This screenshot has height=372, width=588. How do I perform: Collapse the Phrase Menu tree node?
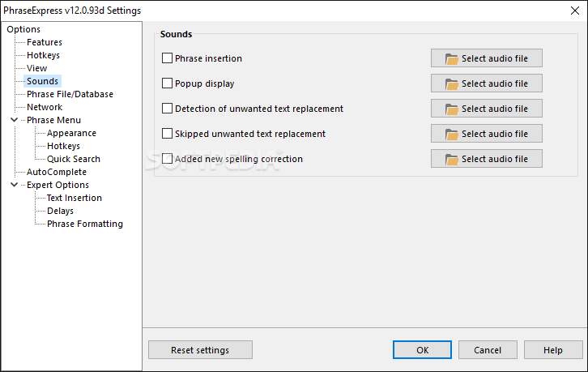15,120
